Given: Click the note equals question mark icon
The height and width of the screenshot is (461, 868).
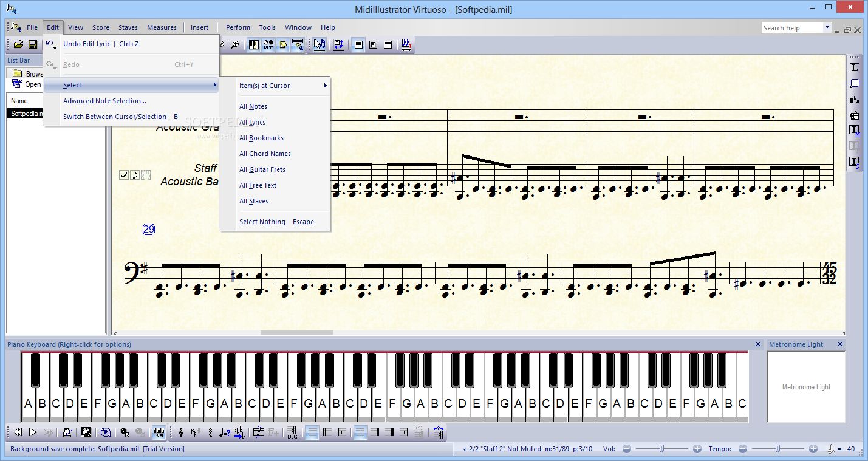Looking at the screenshot, I should [225, 432].
